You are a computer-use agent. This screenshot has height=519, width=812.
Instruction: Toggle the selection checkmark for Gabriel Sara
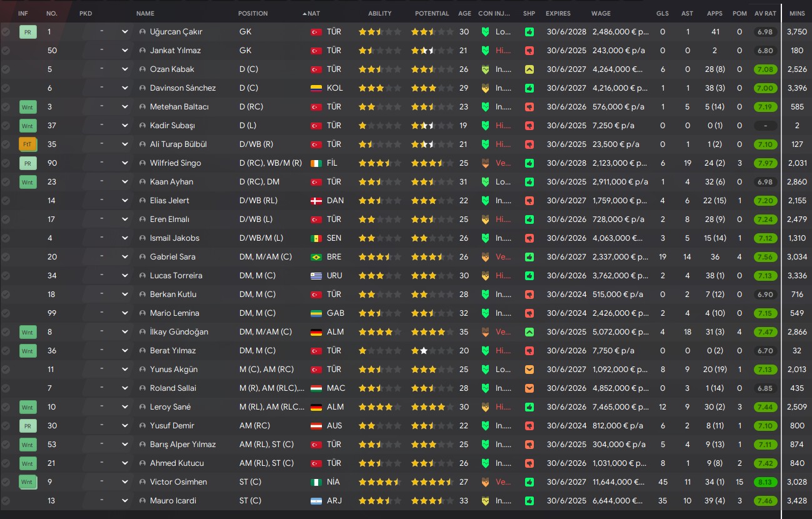pyautogui.click(x=6, y=257)
